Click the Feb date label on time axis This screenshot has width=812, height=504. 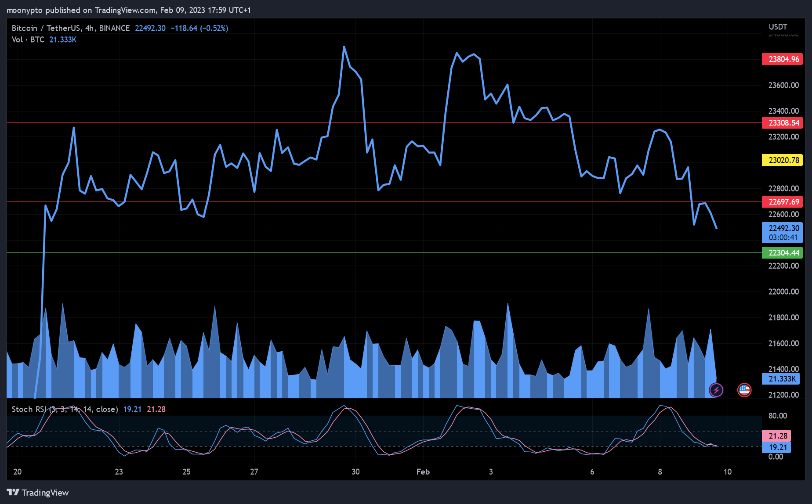click(423, 472)
